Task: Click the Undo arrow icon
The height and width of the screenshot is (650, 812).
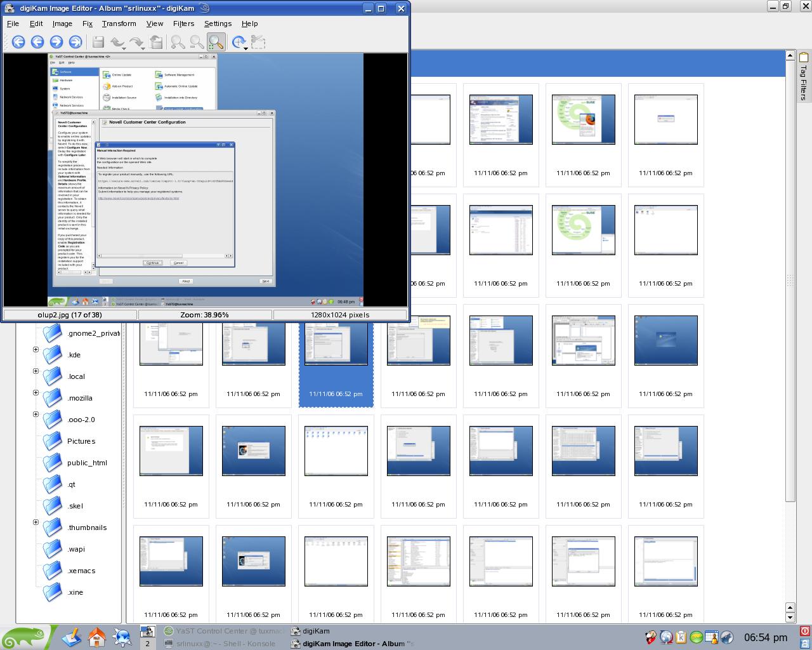Action: (116, 42)
